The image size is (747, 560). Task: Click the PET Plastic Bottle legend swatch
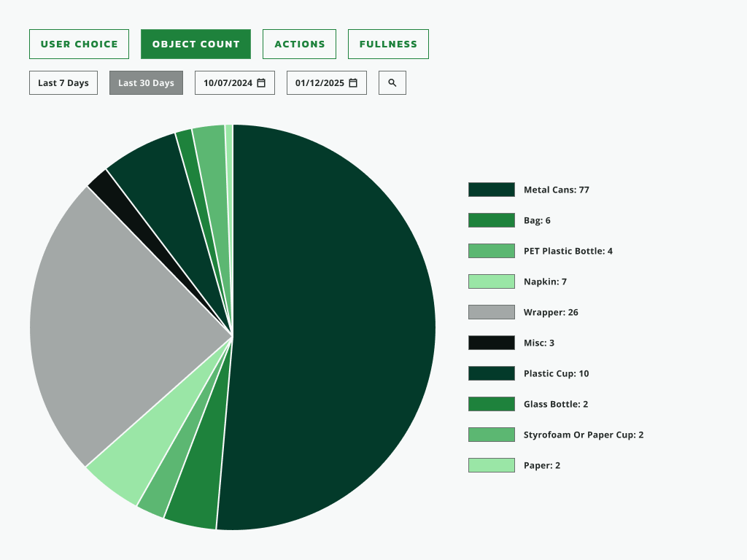pyautogui.click(x=492, y=251)
